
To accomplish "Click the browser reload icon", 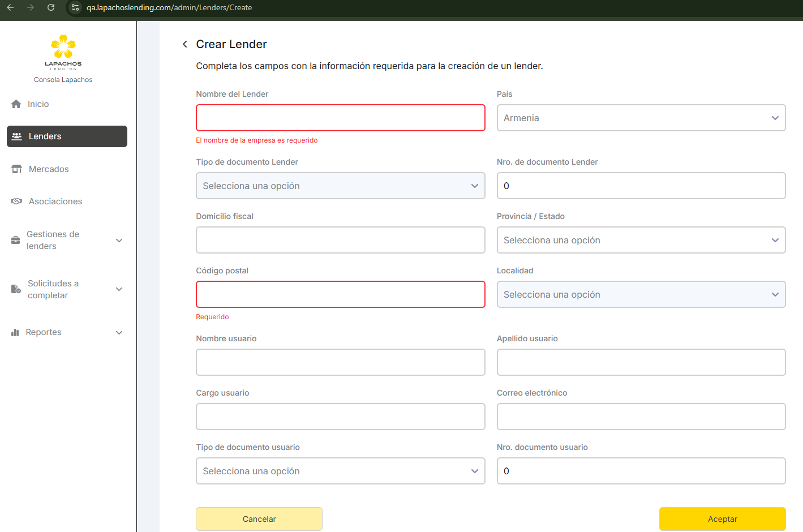I will [51, 7].
